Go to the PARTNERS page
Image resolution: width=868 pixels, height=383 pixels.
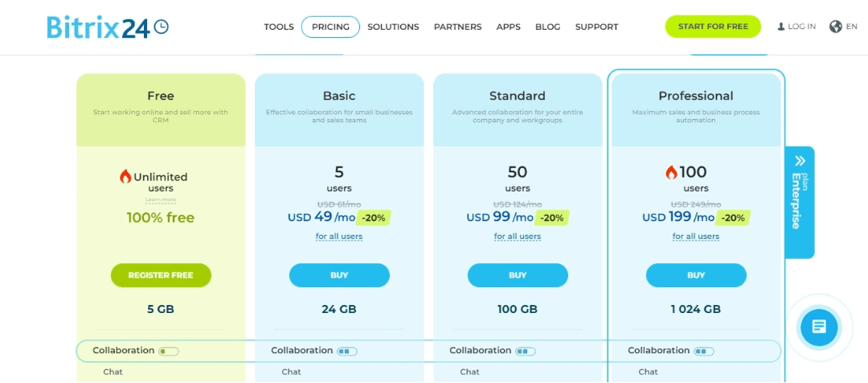458,27
